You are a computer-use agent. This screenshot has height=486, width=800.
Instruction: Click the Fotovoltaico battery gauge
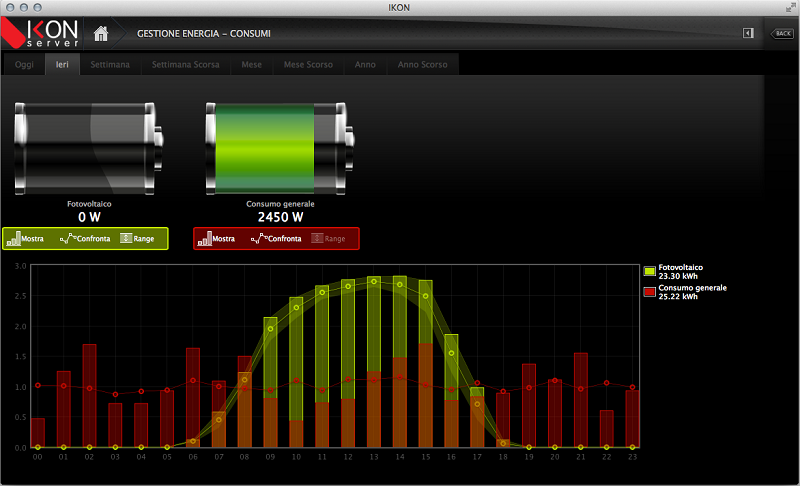(x=89, y=148)
